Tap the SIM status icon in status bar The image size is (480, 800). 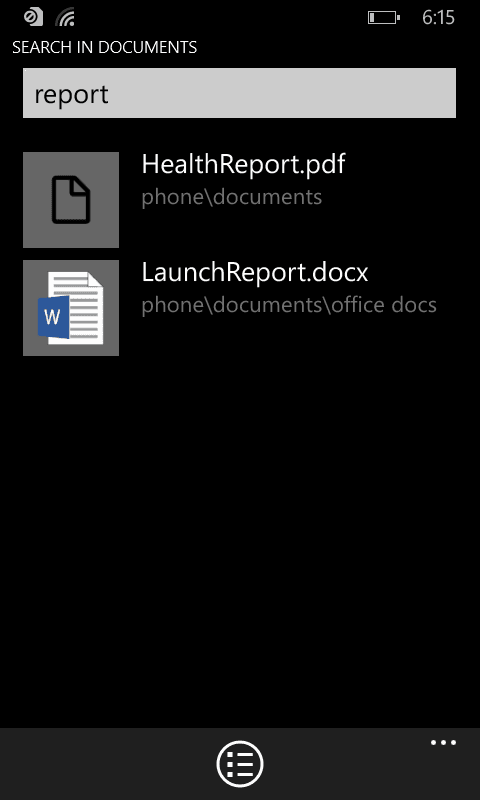[33, 17]
